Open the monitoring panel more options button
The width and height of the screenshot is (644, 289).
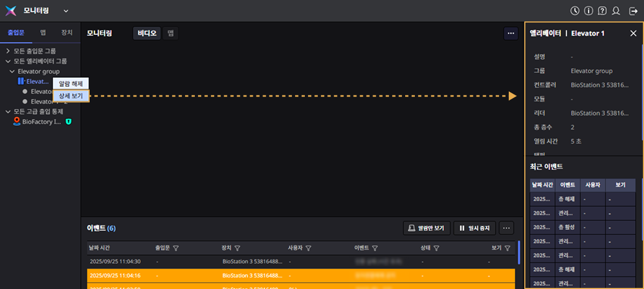(510, 33)
